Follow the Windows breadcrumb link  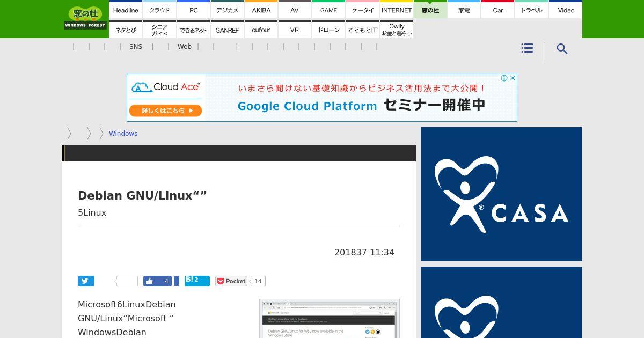pos(123,134)
